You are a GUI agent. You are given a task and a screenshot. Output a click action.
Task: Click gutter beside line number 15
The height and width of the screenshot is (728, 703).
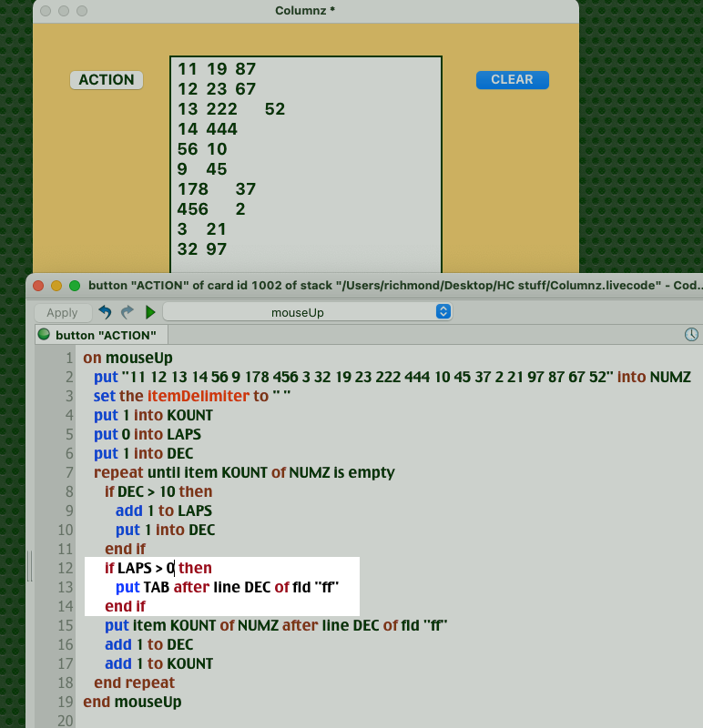pyautogui.click(x=46, y=625)
